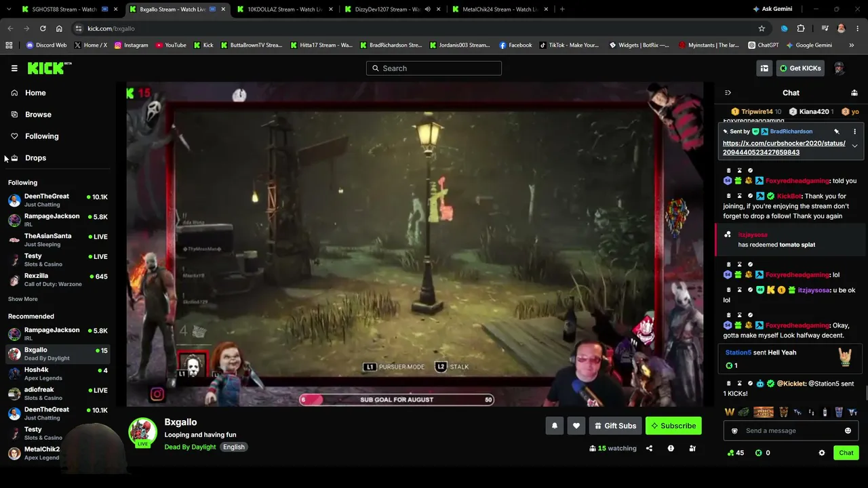This screenshot has height=488, width=868.
Task: Collapse the chat panel with arrow icon
Action: coord(728,93)
